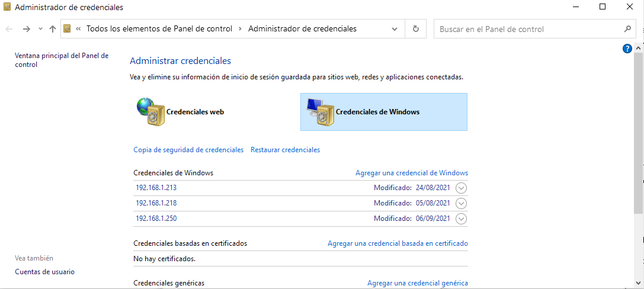
Task: Expand the 192.168.1.250 credential chevron
Action: tap(462, 219)
